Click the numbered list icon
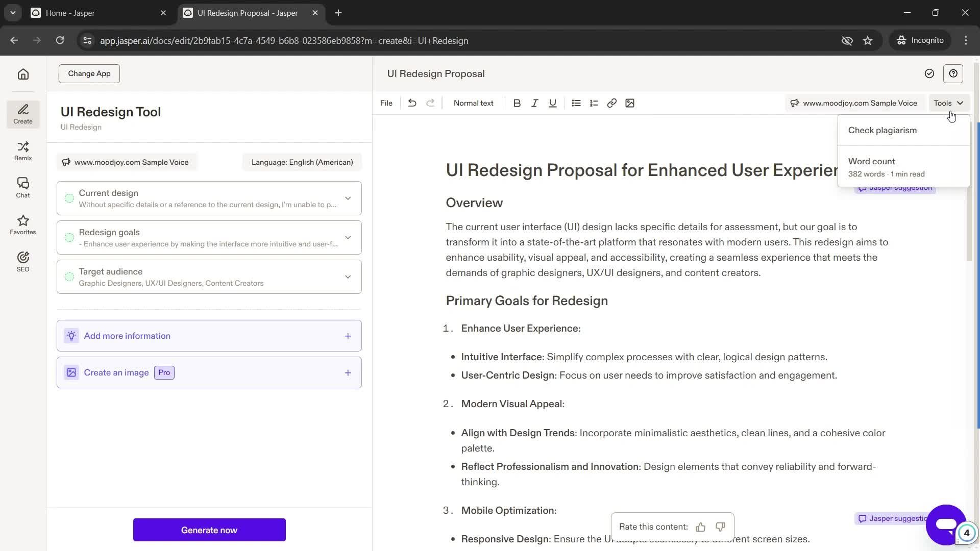This screenshot has width=980, height=551. tap(594, 103)
